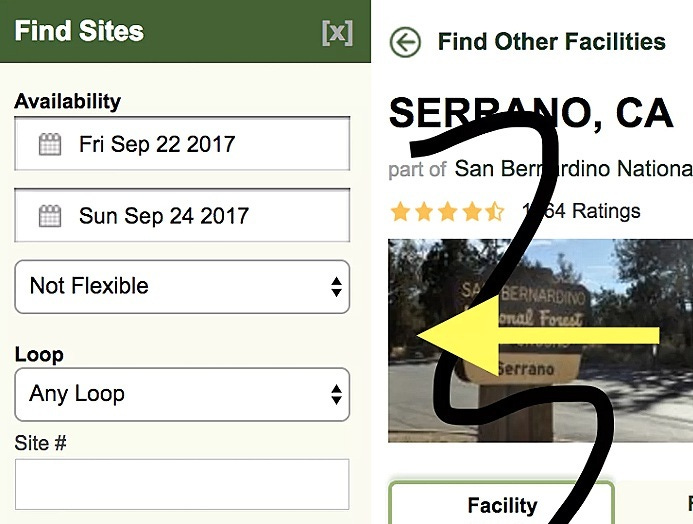Click the Find Sites panel title
The image size is (693, 524).
click(79, 31)
